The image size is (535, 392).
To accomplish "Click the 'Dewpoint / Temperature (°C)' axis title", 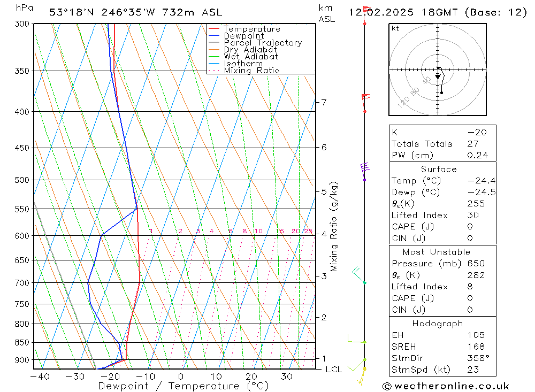I will pyautogui.click(x=183, y=386).
